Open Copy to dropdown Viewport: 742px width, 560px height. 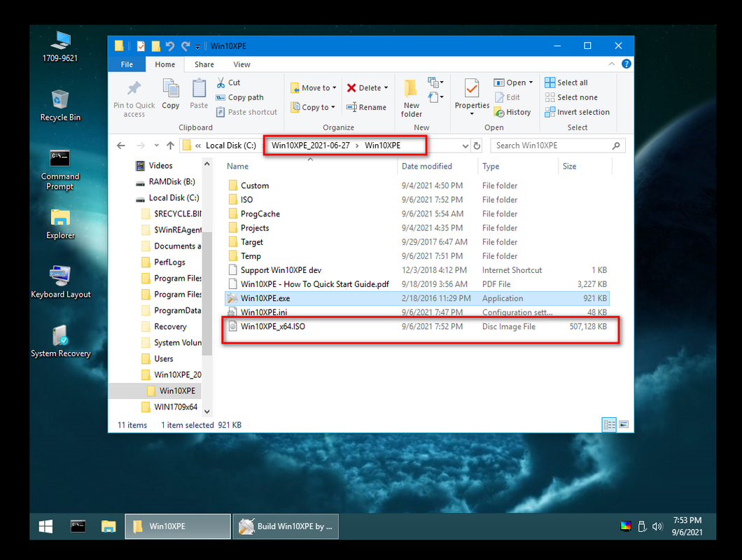click(314, 107)
